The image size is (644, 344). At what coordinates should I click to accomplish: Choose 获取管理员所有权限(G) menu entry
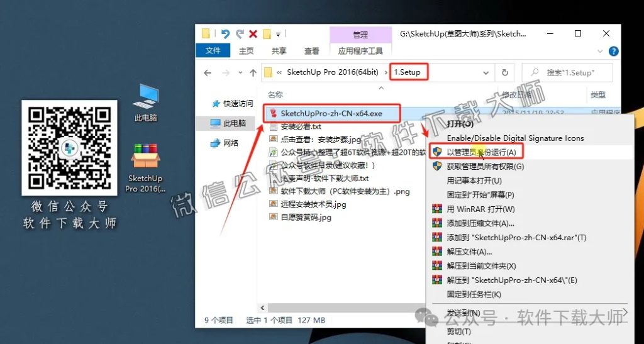click(485, 166)
